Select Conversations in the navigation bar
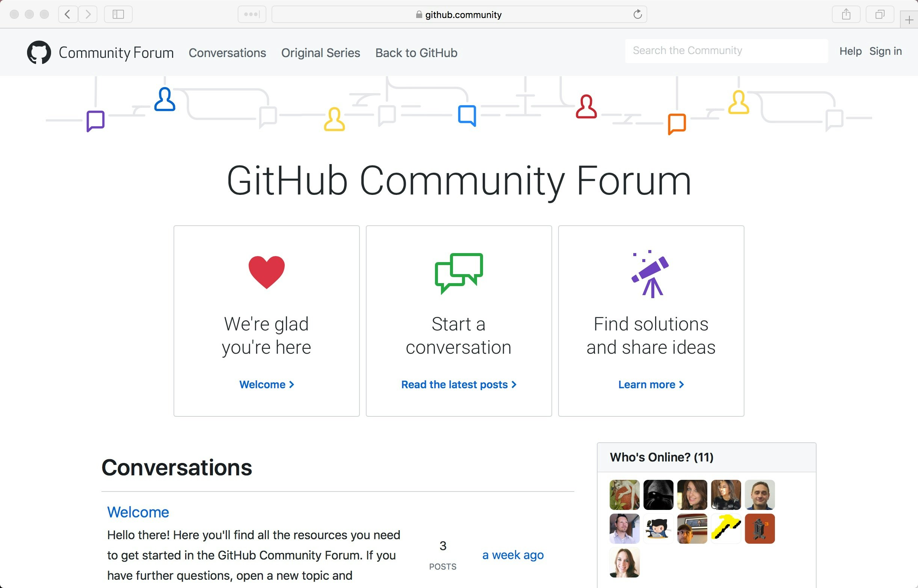Viewport: 918px width, 588px height. (227, 53)
